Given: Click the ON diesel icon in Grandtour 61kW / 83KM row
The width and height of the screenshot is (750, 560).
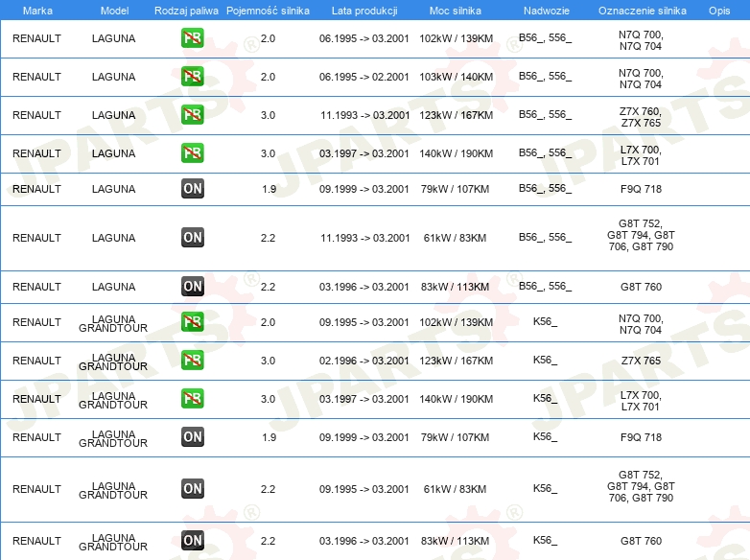Looking at the screenshot, I should coord(192,489).
